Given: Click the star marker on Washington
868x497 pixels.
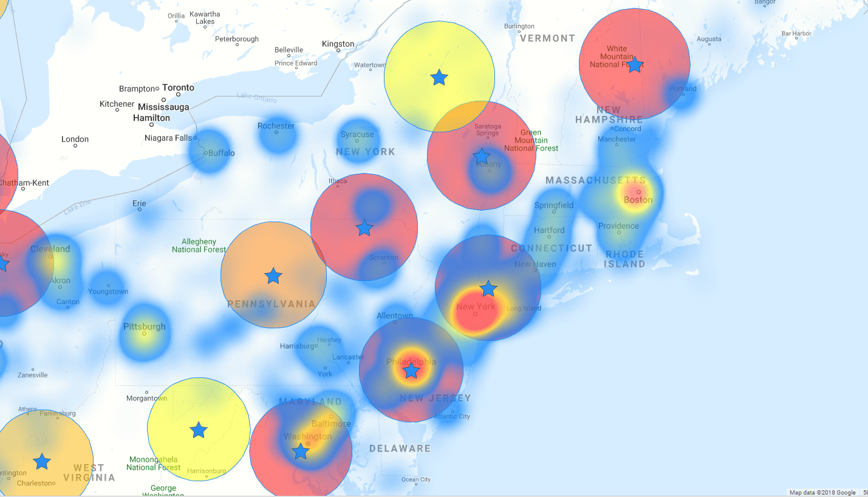Looking at the screenshot, I should 301,451.
